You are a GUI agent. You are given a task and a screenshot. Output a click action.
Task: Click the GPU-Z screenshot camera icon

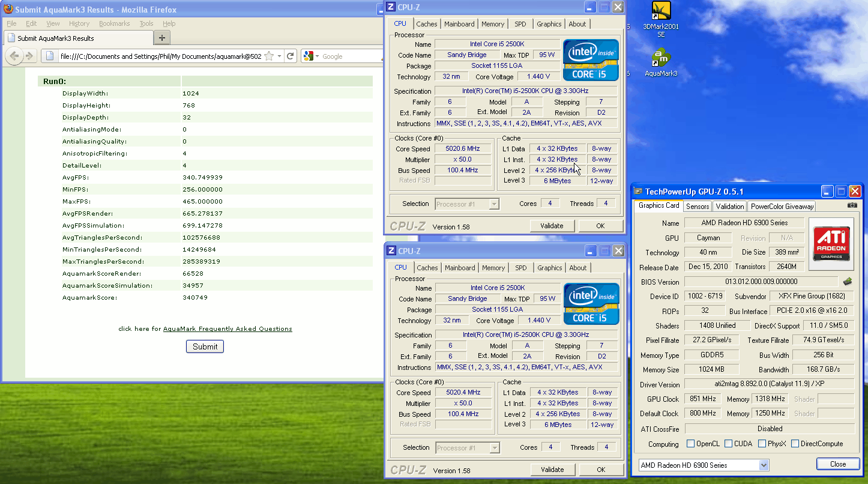[852, 205]
